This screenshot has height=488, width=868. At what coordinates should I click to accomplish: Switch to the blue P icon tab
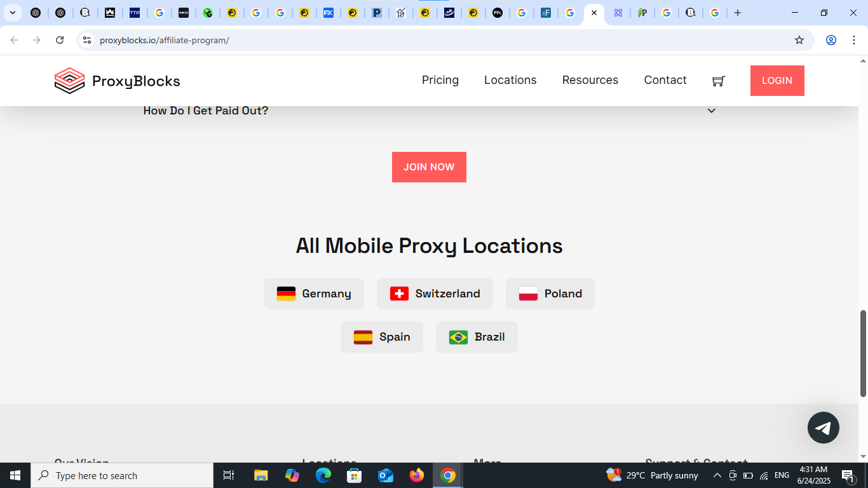[377, 13]
